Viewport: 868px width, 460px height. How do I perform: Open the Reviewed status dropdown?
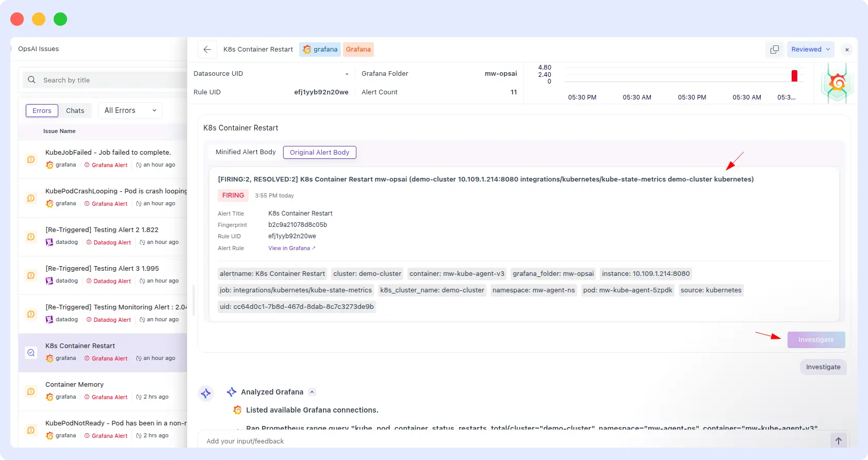(x=811, y=50)
